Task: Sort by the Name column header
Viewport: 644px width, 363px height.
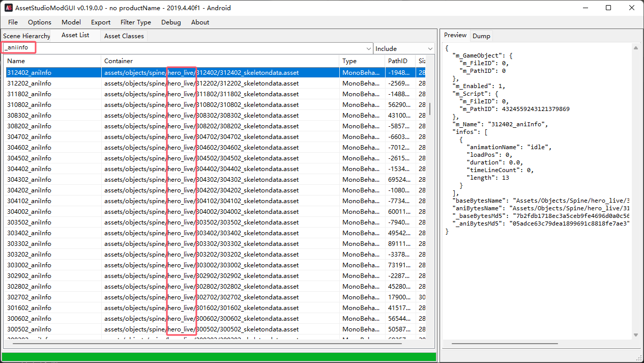Action: point(53,61)
